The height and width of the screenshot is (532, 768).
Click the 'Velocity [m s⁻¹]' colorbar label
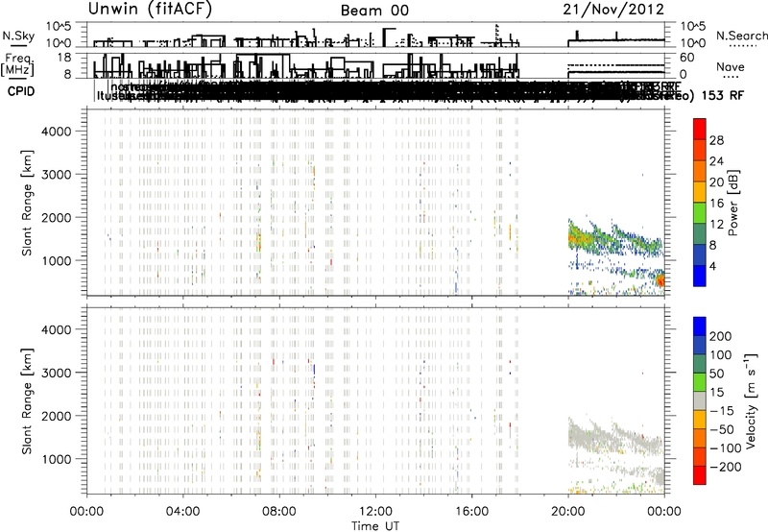tap(751, 400)
